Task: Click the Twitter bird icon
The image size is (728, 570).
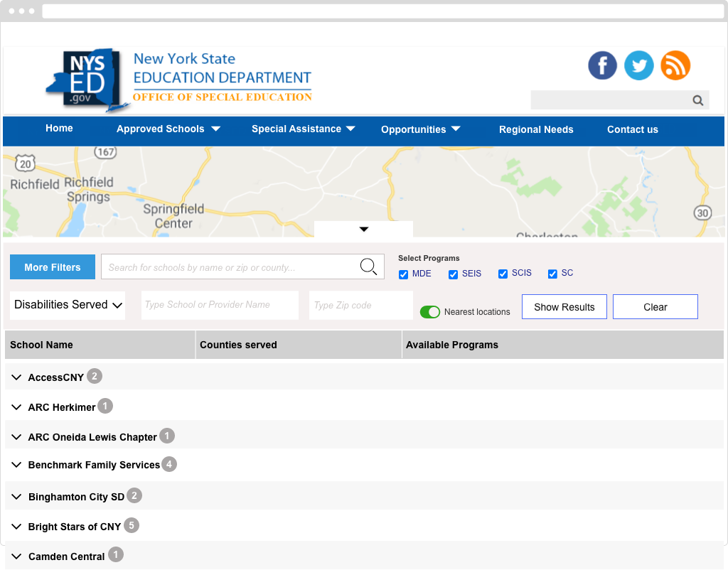Action: [x=638, y=65]
